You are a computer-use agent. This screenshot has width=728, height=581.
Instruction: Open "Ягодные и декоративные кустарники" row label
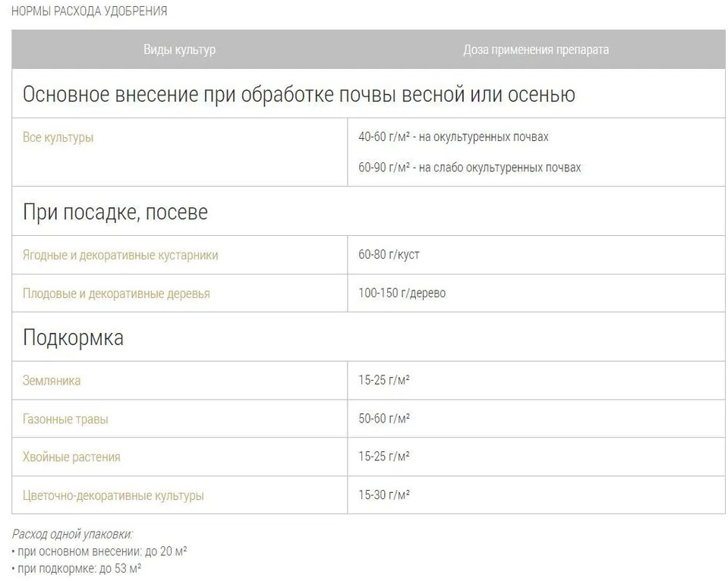(120, 255)
